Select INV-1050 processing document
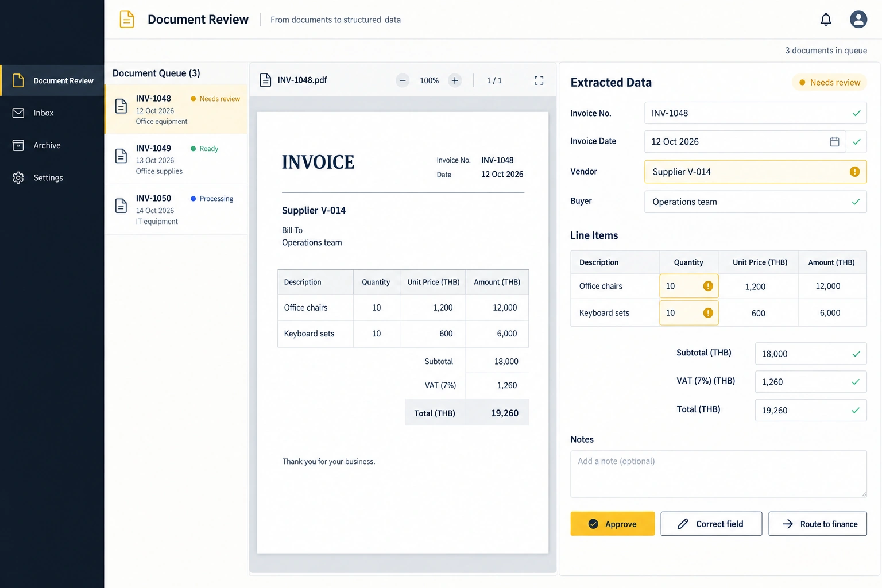 176,210
